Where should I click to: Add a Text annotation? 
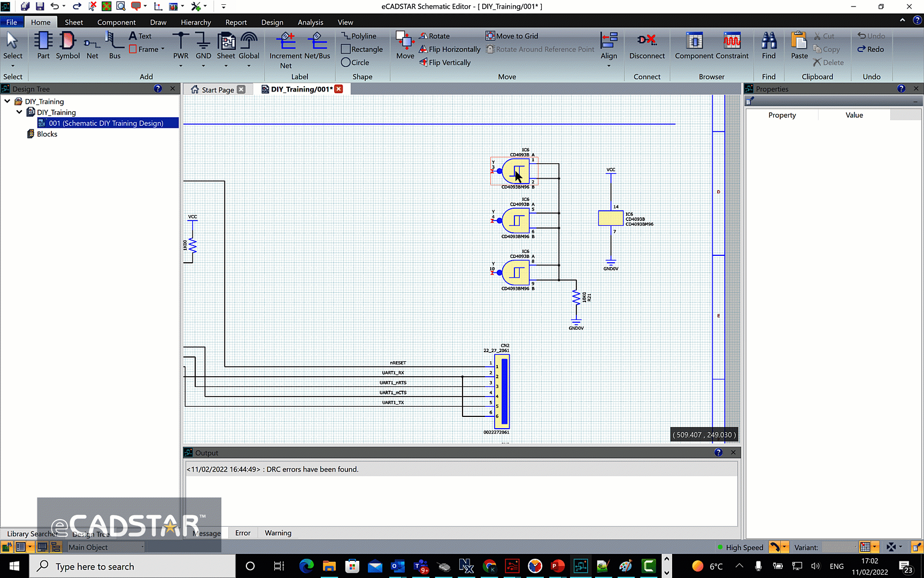coord(140,36)
